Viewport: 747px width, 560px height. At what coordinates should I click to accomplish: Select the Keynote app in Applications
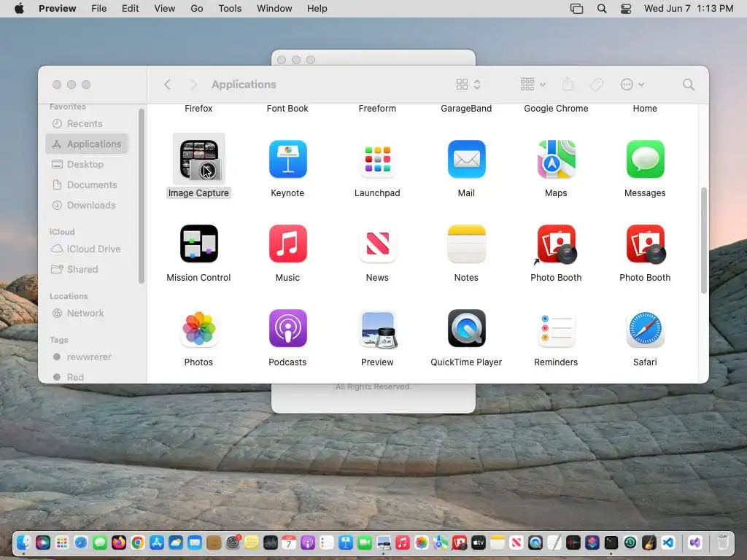pos(287,159)
